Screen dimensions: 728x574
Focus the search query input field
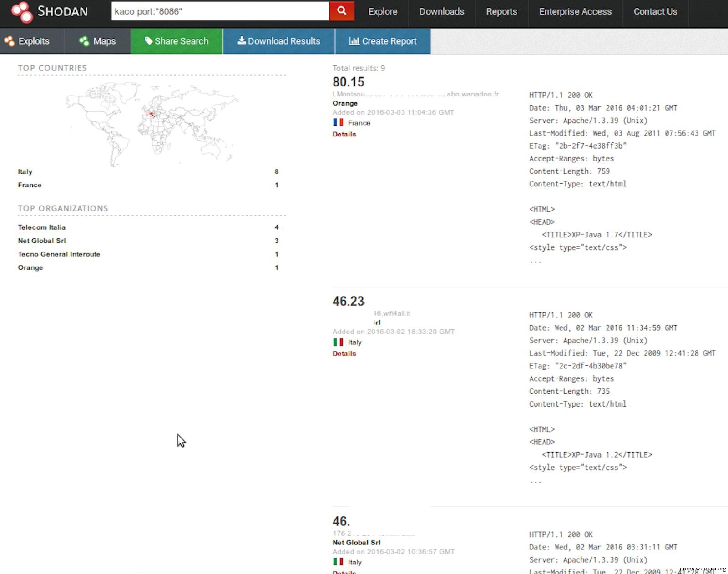click(220, 11)
